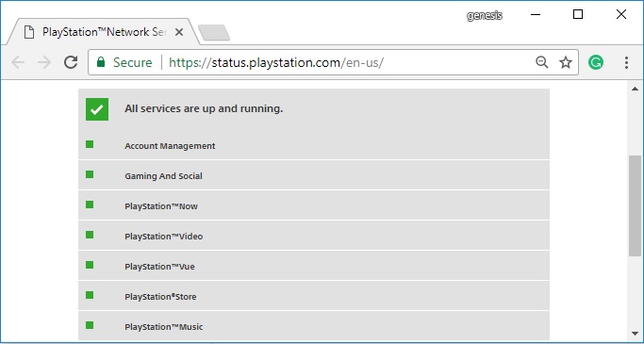Click the vertical scrollbar thumb
The width and height of the screenshot is (644, 344).
click(635, 206)
